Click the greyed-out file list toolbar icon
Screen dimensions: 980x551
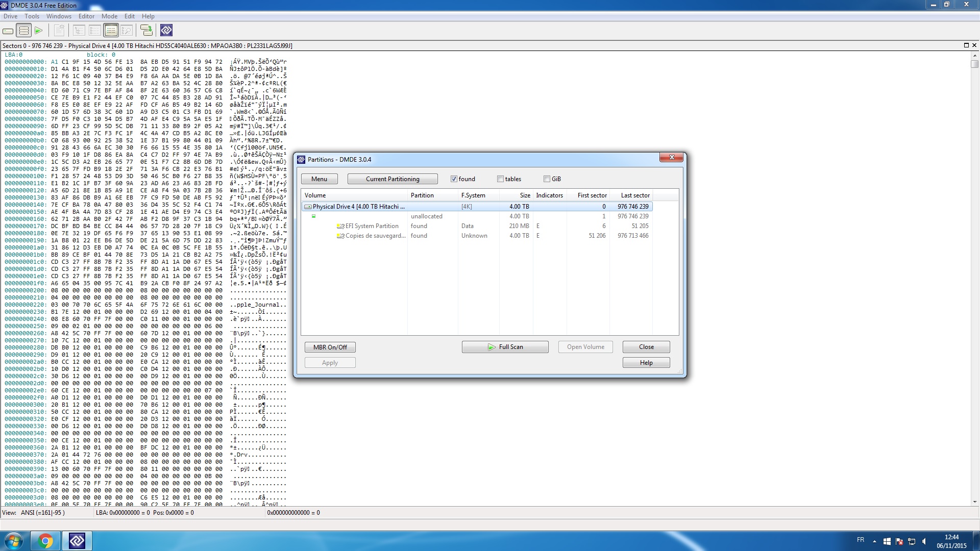tap(95, 31)
